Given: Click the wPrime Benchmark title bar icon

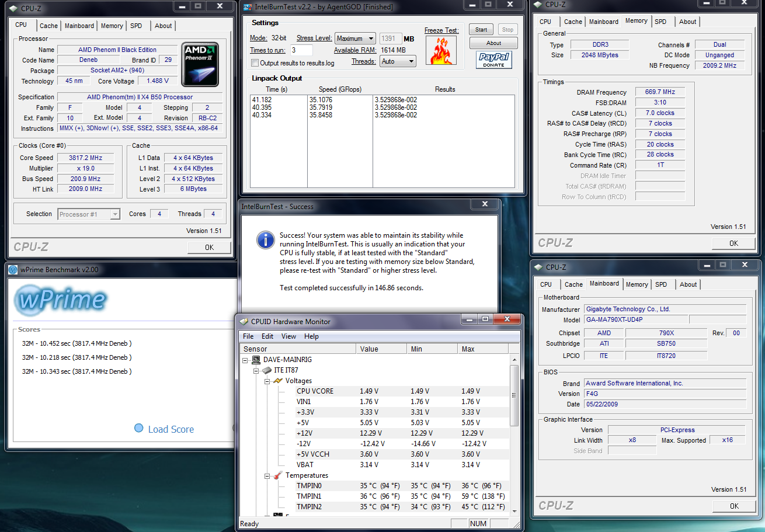Looking at the screenshot, I should point(13,269).
